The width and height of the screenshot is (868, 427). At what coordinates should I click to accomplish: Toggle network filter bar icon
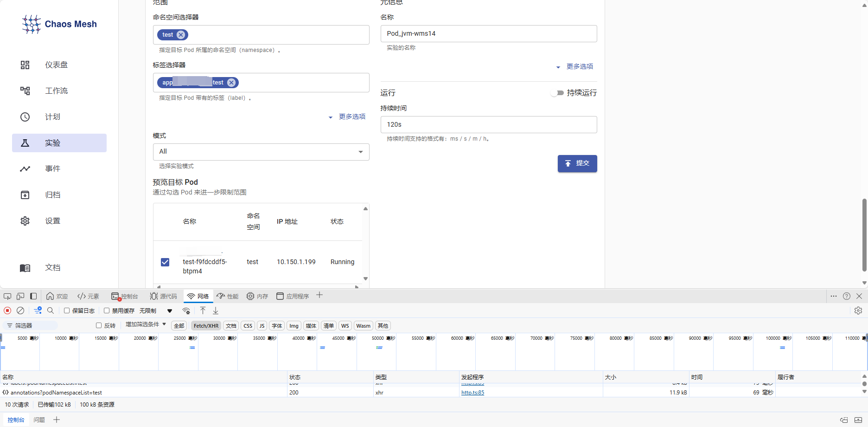tap(38, 311)
